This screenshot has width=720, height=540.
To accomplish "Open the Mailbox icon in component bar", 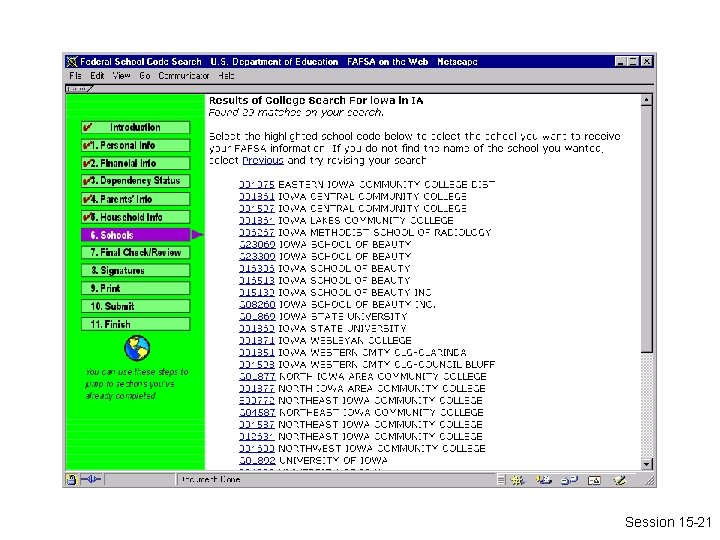I will (x=544, y=480).
